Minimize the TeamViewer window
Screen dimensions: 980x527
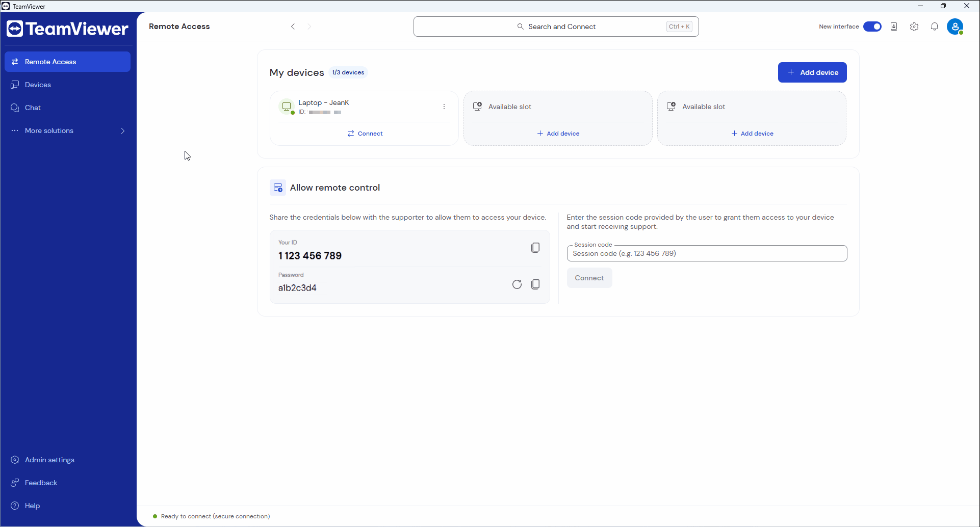click(x=920, y=6)
